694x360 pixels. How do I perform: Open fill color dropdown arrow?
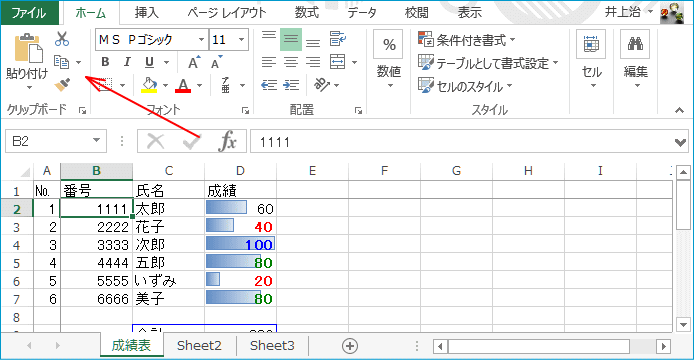coord(165,85)
